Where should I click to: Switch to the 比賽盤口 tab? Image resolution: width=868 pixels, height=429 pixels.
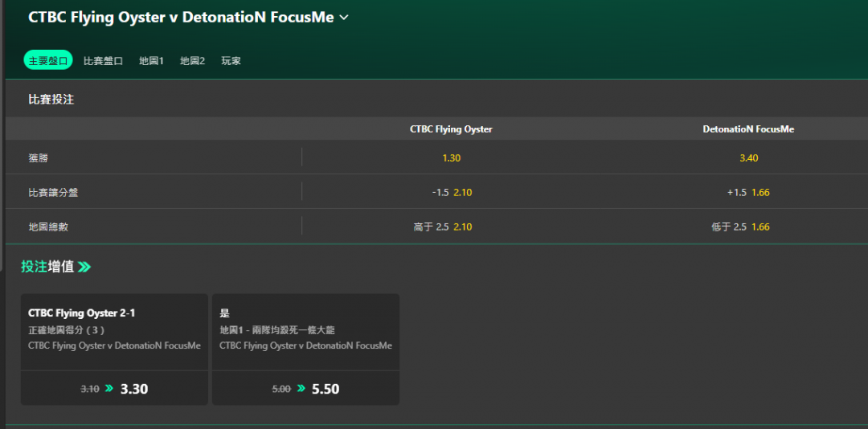coord(103,61)
